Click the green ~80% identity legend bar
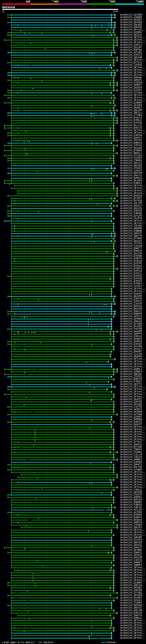 101,4
